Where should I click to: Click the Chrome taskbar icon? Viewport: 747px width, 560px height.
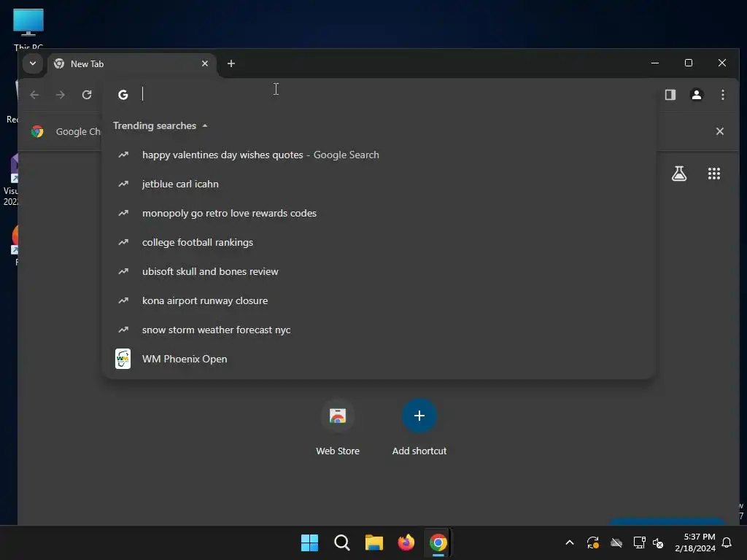(438, 542)
